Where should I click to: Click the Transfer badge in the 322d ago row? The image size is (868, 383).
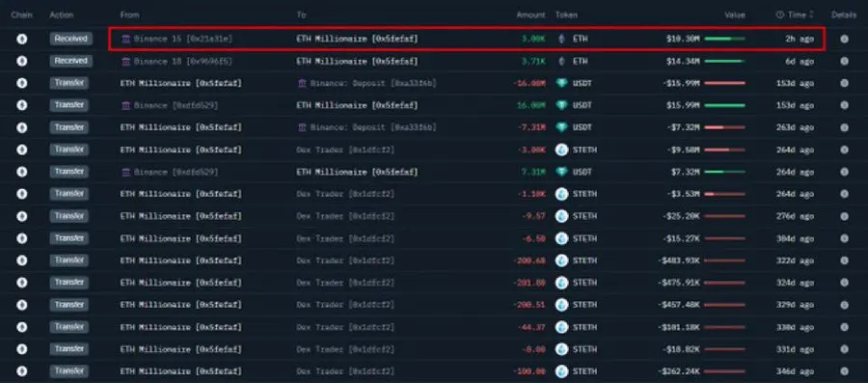pyautogui.click(x=69, y=260)
